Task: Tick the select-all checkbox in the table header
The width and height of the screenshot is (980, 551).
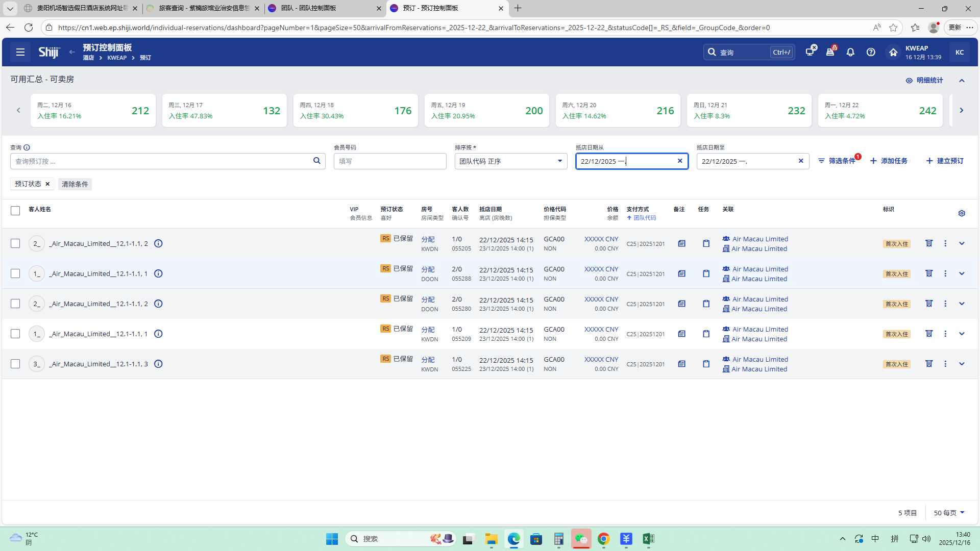Action: point(15,211)
